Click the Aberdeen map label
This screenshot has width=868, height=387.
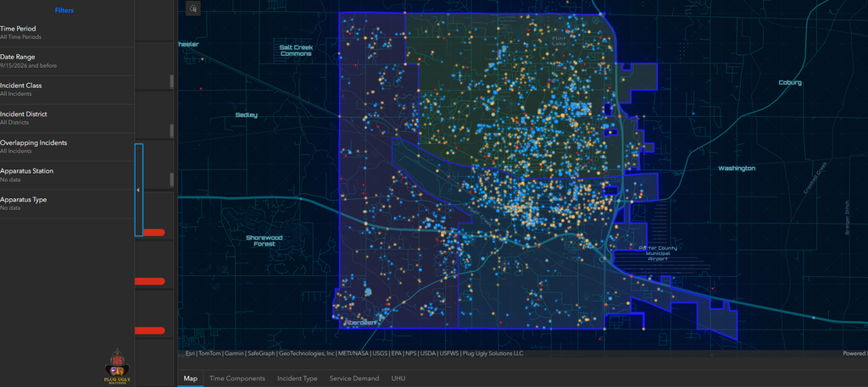[360, 323]
